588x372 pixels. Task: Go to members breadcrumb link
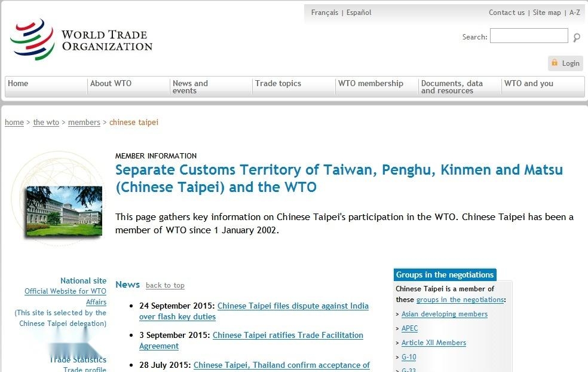[x=84, y=123]
